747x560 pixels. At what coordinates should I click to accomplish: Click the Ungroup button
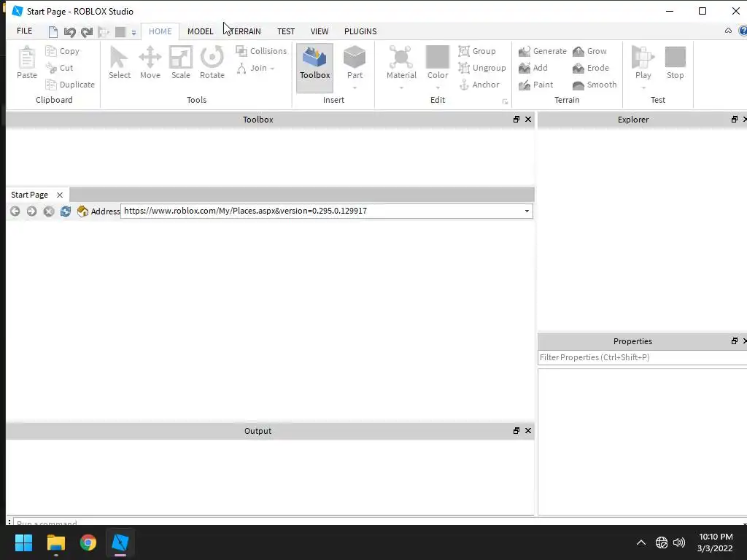click(482, 68)
